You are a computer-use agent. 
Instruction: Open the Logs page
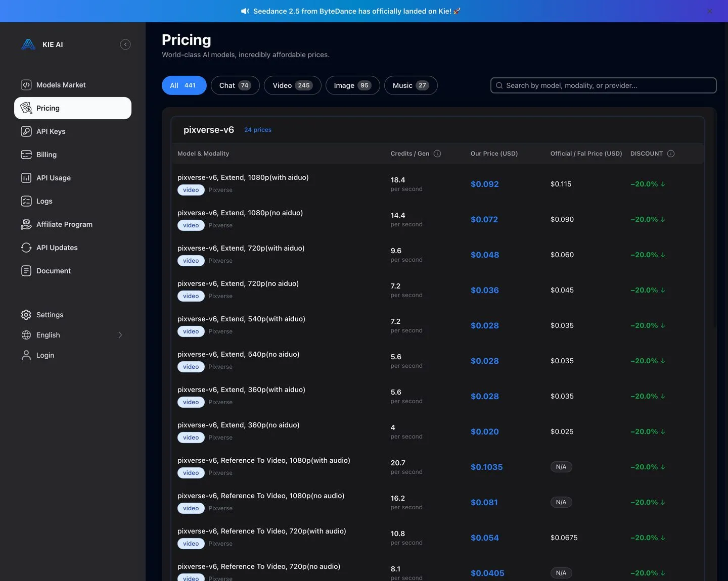click(x=73, y=201)
